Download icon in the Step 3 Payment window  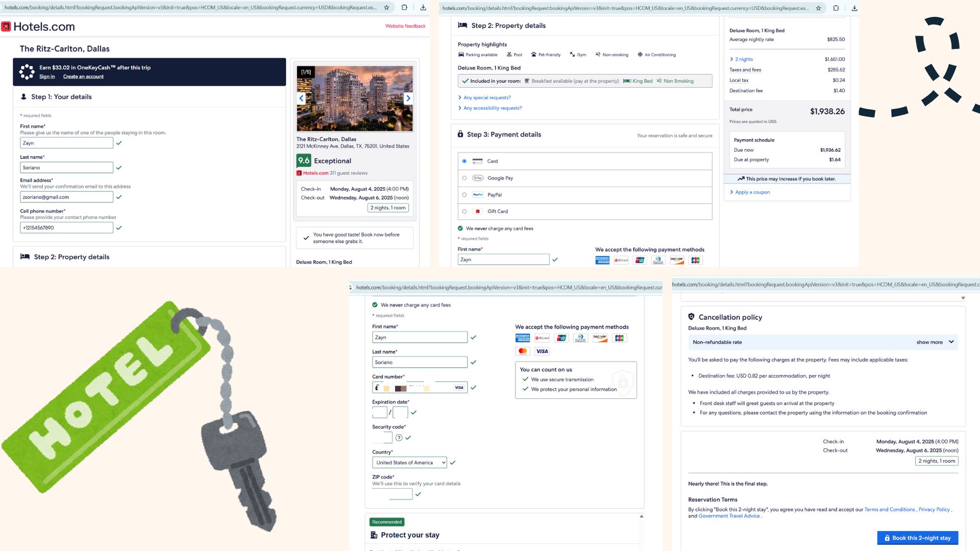point(854,8)
